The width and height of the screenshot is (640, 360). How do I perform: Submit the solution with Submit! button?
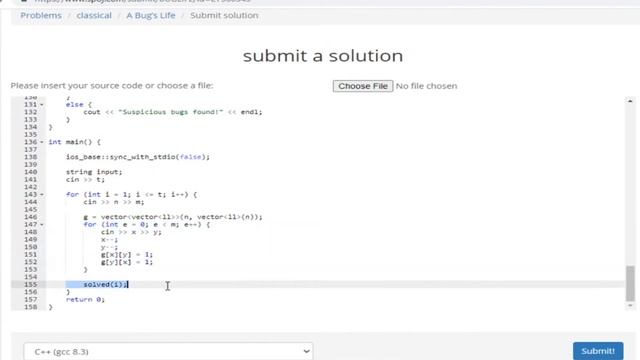(598, 351)
